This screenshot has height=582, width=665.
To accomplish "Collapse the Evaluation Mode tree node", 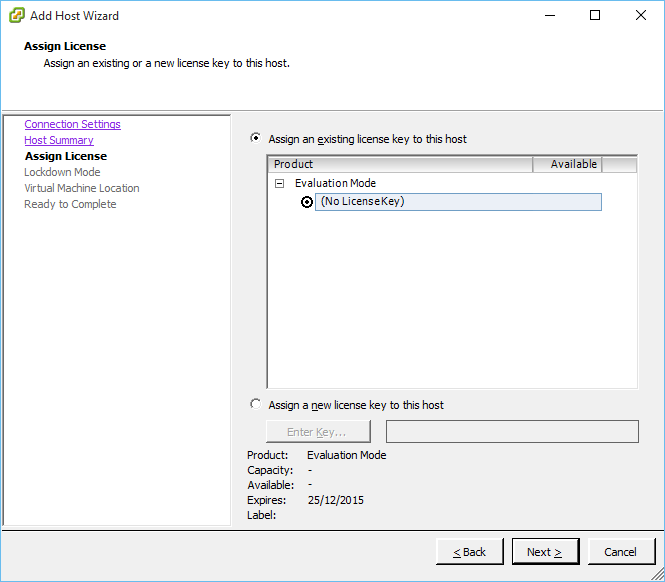I will (x=279, y=183).
